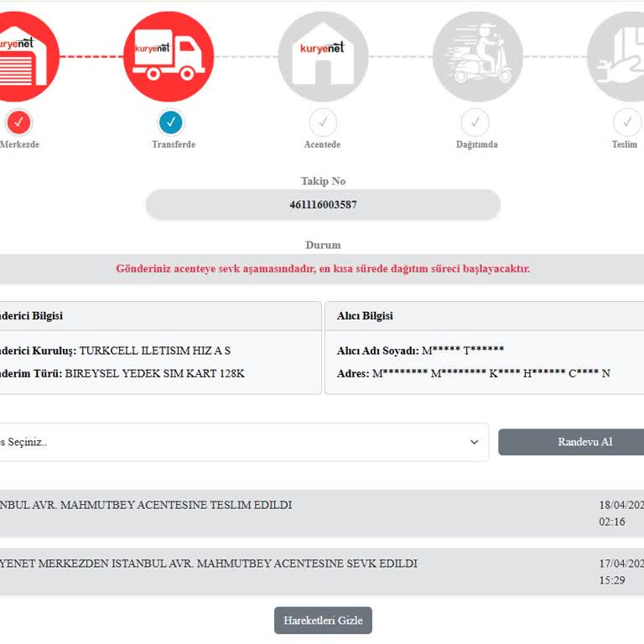The image size is (644, 644).
Task: Click the grey checkmark above Dağıtımda
Action: [x=475, y=122]
